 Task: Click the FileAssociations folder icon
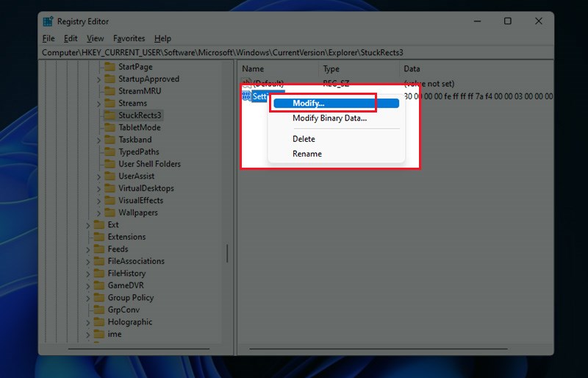tap(99, 261)
